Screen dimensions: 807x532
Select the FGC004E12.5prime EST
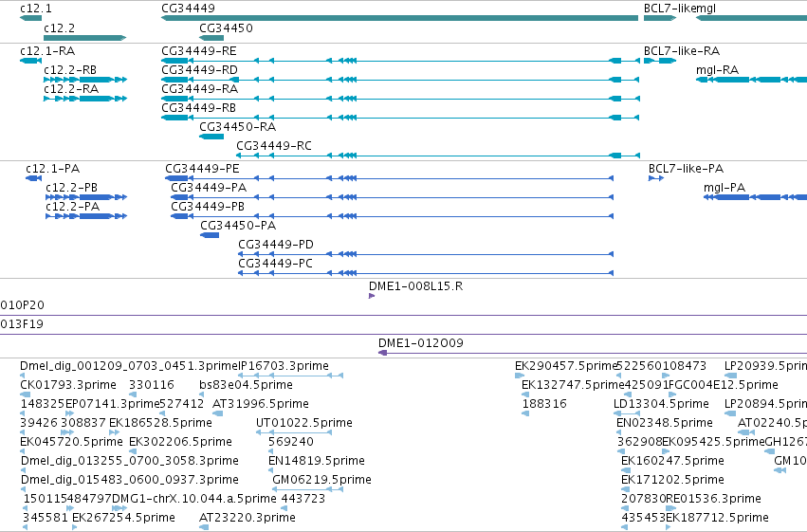[672, 394]
